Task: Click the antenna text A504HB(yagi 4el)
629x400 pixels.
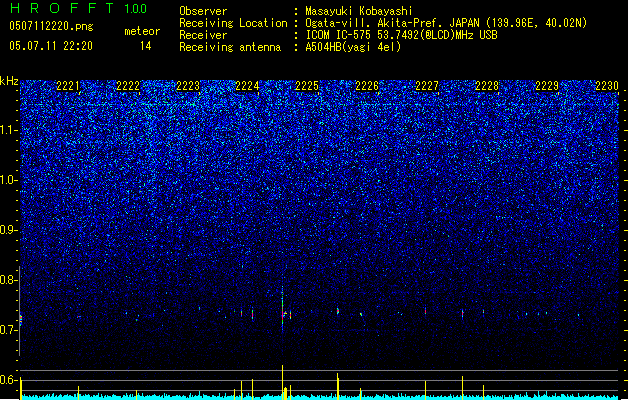Action: pyautogui.click(x=353, y=47)
